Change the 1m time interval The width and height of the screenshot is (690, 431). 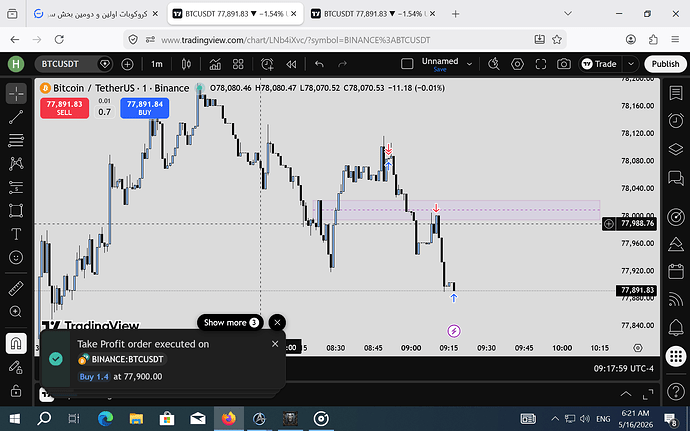(x=157, y=64)
